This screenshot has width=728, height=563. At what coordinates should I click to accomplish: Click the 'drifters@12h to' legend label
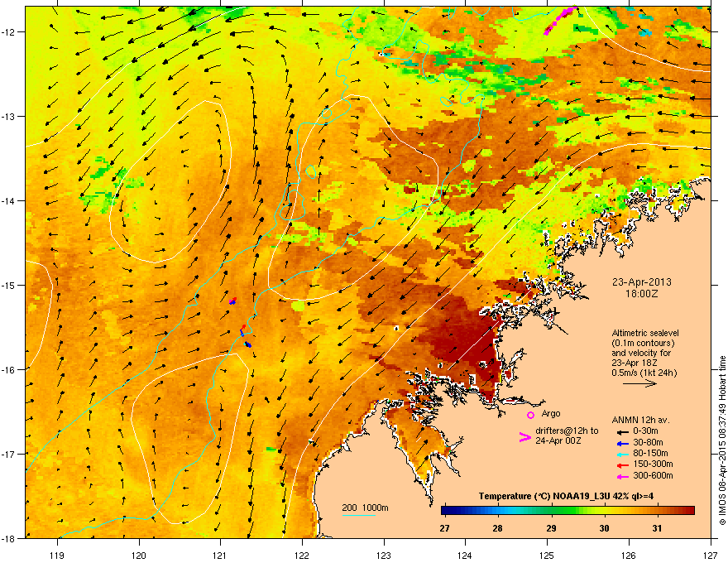tap(567, 431)
